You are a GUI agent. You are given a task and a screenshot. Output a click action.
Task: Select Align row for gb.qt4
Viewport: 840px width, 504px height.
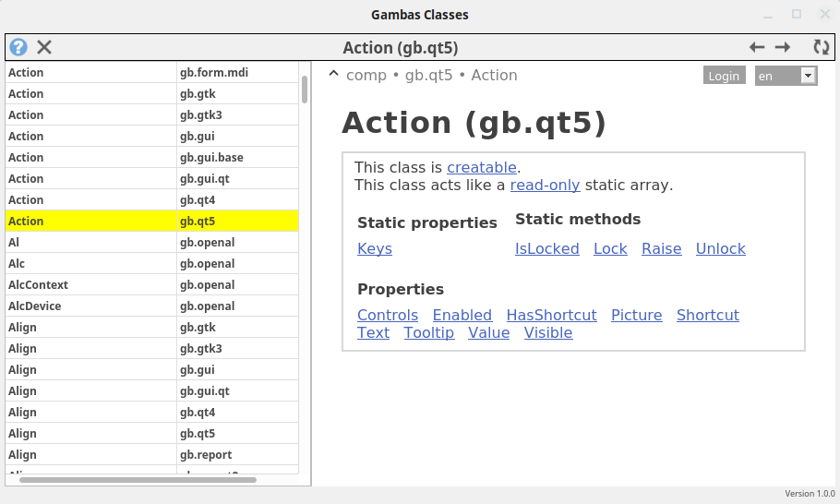[152, 413]
